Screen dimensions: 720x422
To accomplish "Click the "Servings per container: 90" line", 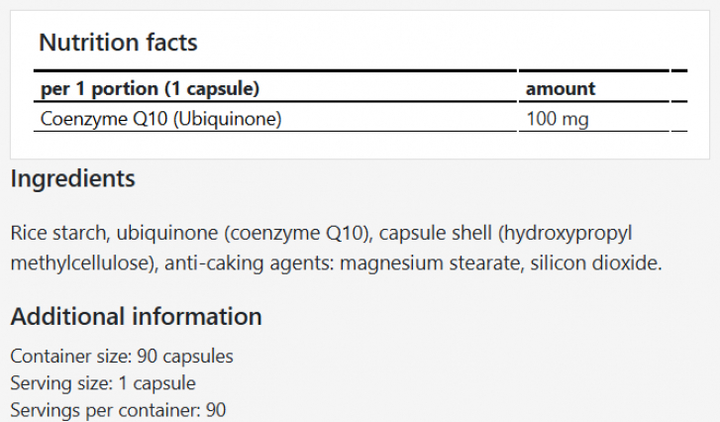I will click(x=119, y=410).
